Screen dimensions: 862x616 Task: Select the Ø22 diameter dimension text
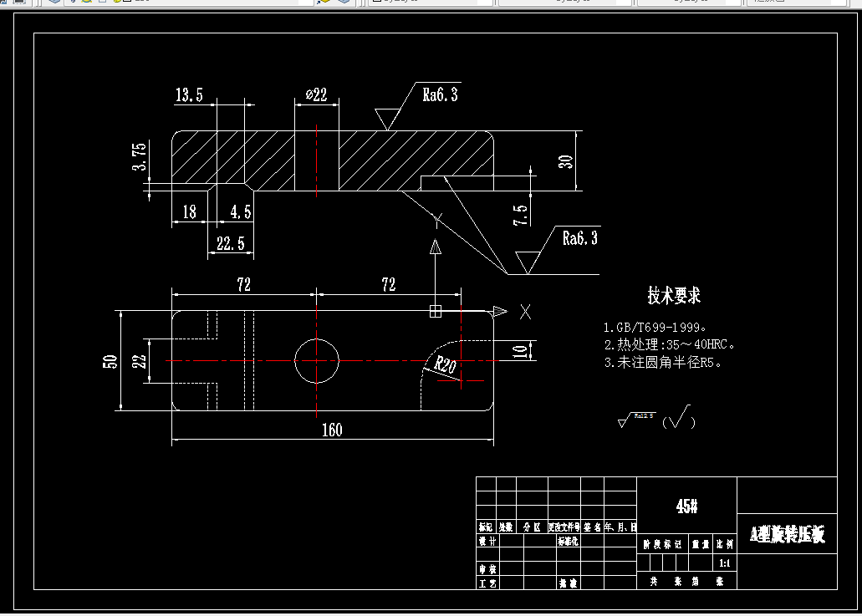pyautogui.click(x=316, y=92)
